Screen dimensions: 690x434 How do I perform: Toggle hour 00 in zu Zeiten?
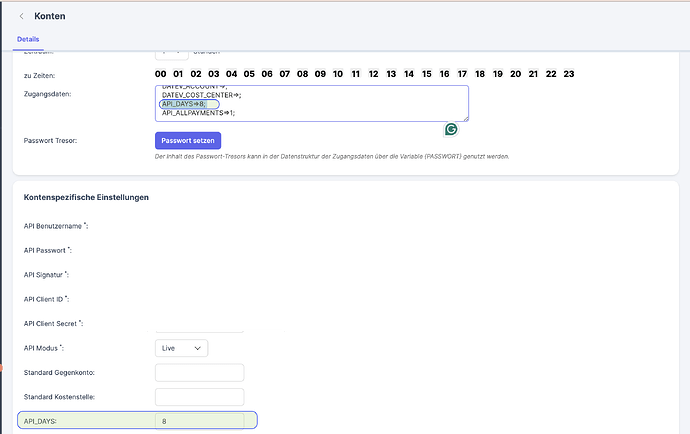pyautogui.click(x=161, y=74)
